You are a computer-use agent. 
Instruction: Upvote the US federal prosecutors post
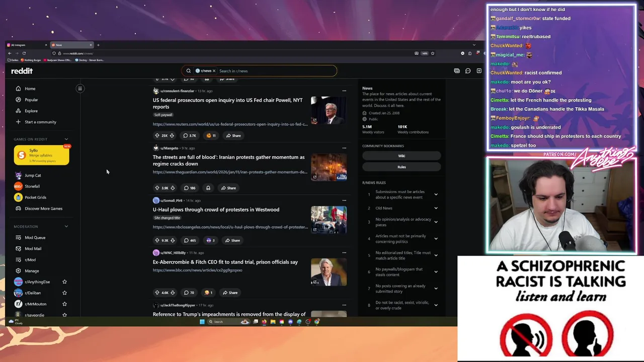pos(157,135)
